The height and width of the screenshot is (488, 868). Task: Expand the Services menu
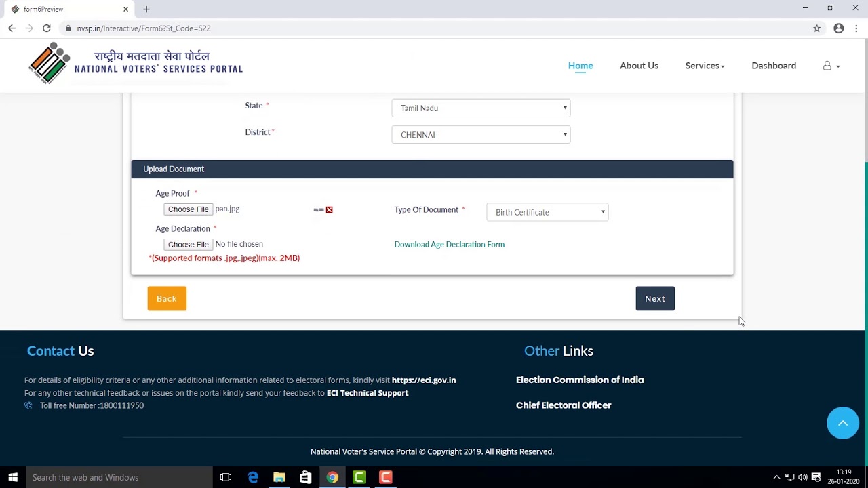click(705, 66)
